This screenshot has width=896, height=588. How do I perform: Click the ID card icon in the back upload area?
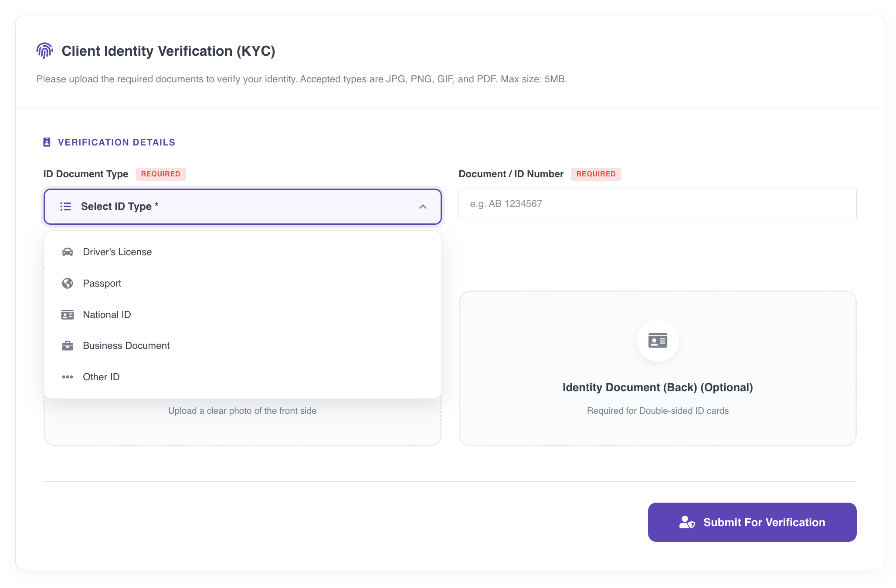pyautogui.click(x=658, y=341)
